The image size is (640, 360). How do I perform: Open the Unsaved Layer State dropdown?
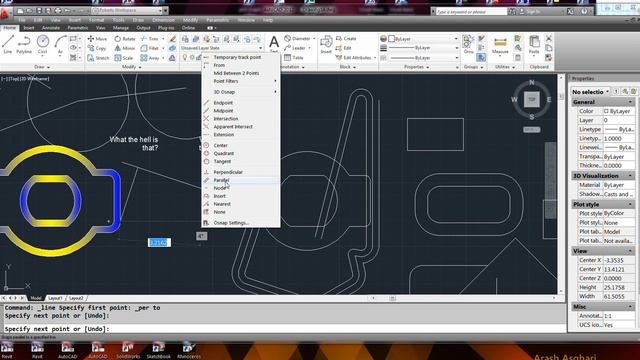(x=221, y=48)
